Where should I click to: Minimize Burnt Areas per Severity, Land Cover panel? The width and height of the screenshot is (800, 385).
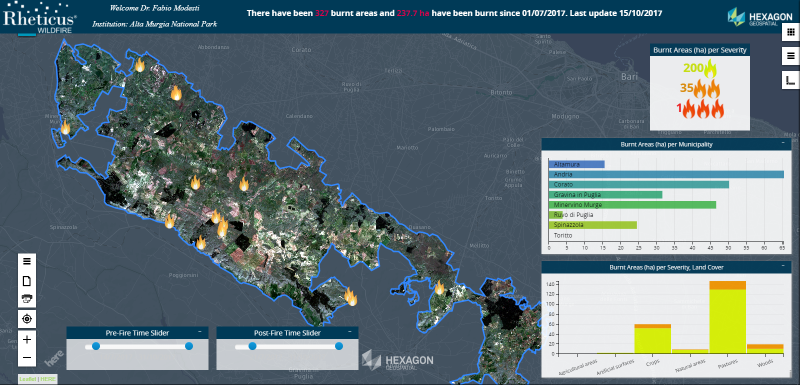tap(783, 266)
